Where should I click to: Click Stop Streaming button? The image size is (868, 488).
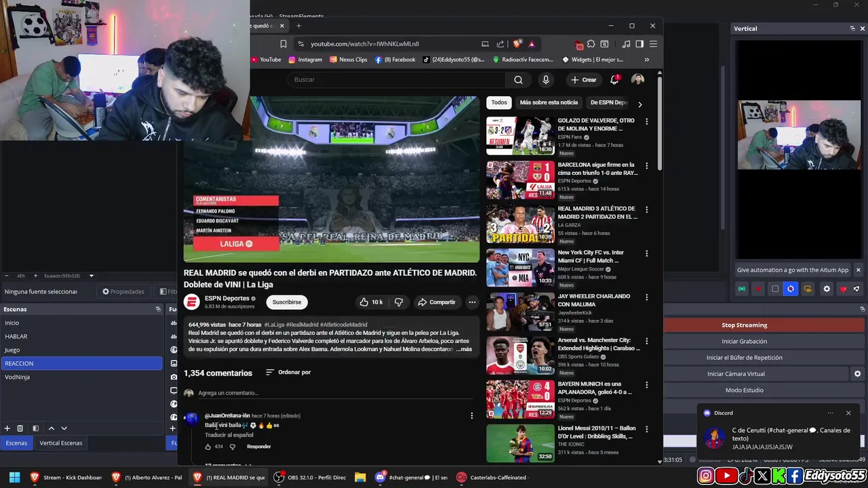[x=745, y=325]
